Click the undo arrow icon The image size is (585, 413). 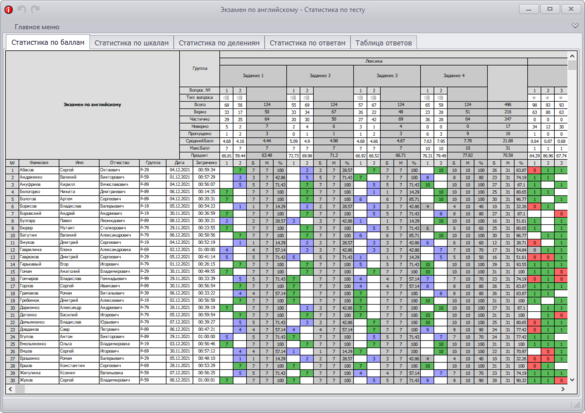pos(21,9)
